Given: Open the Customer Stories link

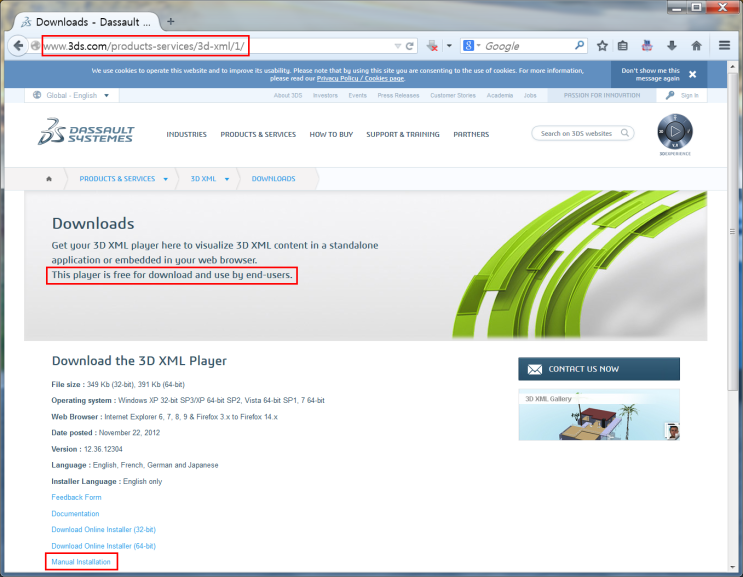Looking at the screenshot, I should click(453, 95).
